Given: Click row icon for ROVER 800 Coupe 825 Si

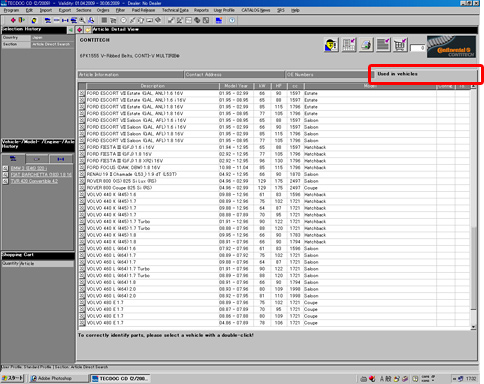Looking at the screenshot, I should (x=82, y=188).
